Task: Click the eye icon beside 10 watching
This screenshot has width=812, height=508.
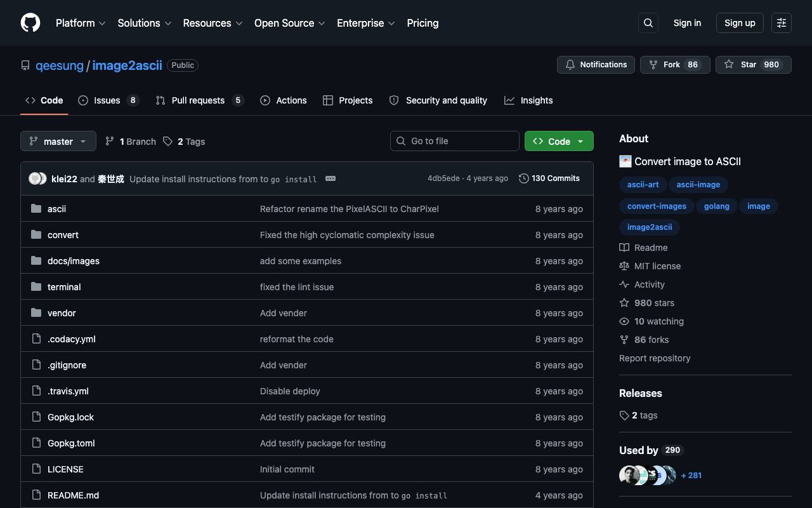Action: [624, 321]
